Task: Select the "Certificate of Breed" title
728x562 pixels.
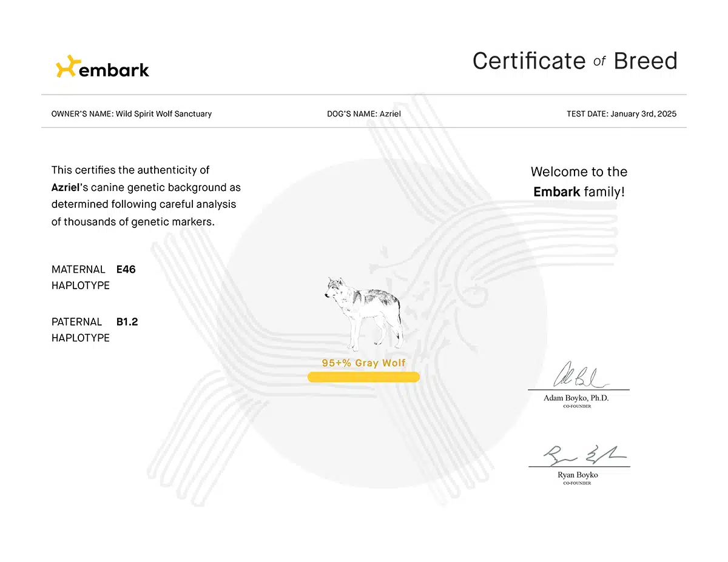Action: pos(575,61)
